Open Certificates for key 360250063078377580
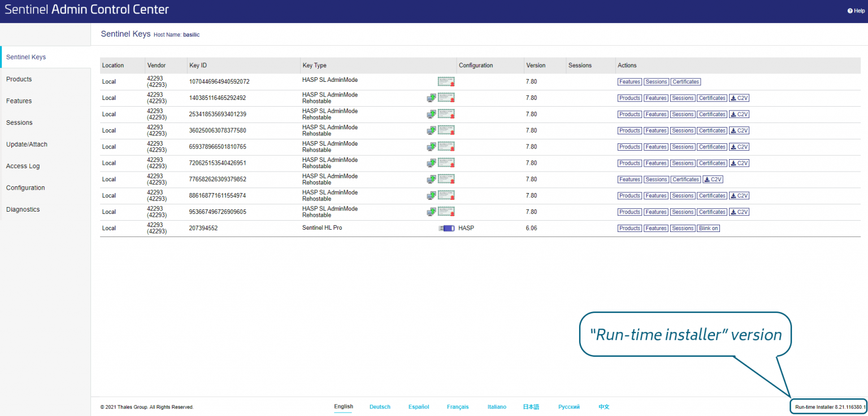Image resolution: width=868 pixels, height=416 pixels. (x=712, y=131)
